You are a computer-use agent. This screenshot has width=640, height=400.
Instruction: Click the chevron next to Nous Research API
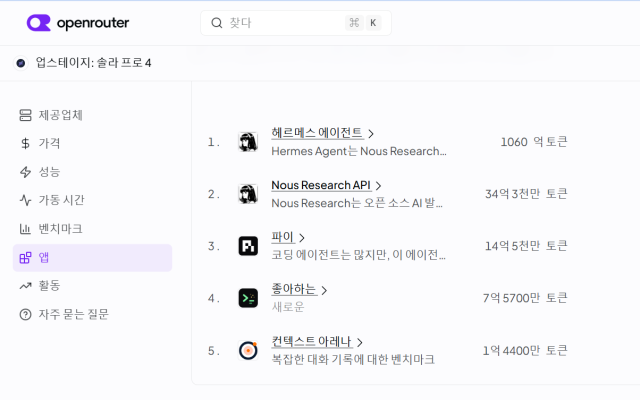click(378, 186)
